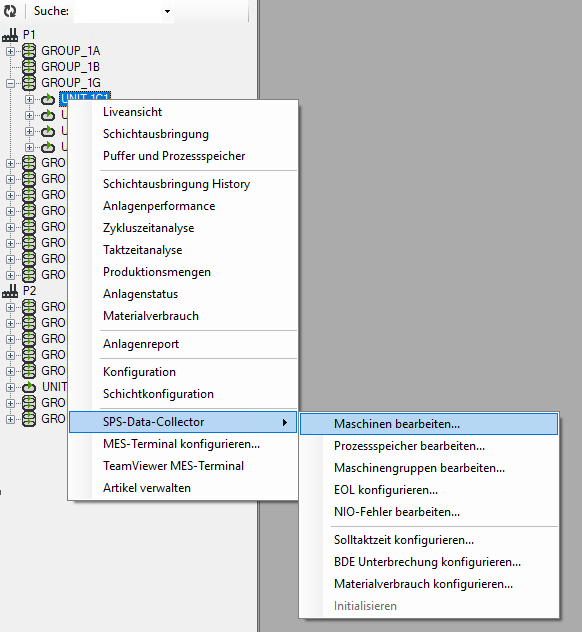Open SPS-Data-Collector submenu
Image resolution: width=582 pixels, height=632 pixels.
[183, 422]
